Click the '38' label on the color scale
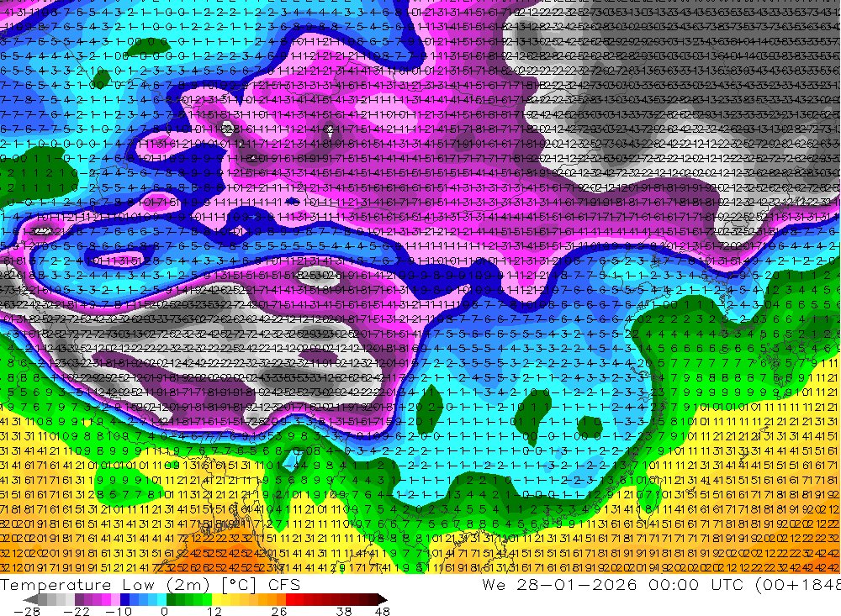The image size is (841, 616). (x=344, y=611)
